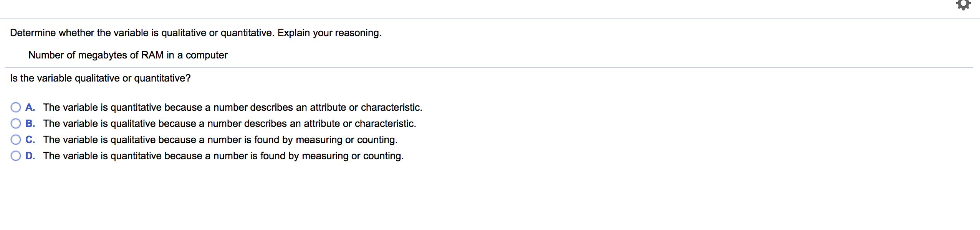This screenshot has width=980, height=230.
Task: Select radio button for option A
Action: click(x=16, y=107)
